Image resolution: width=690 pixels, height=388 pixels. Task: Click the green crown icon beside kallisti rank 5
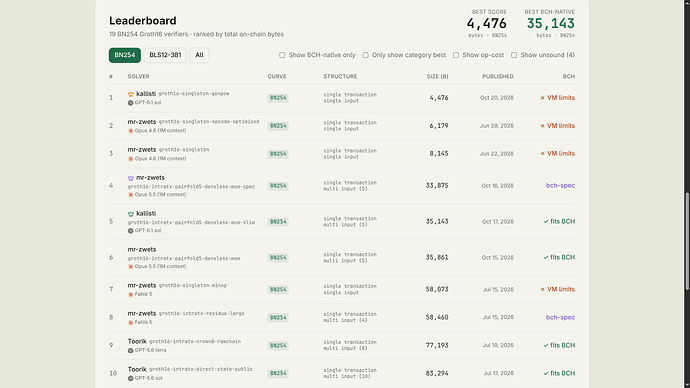point(131,214)
